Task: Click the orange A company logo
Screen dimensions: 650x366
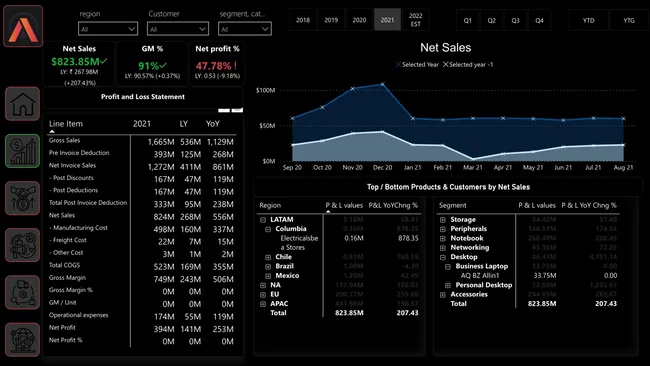Action: point(23,26)
